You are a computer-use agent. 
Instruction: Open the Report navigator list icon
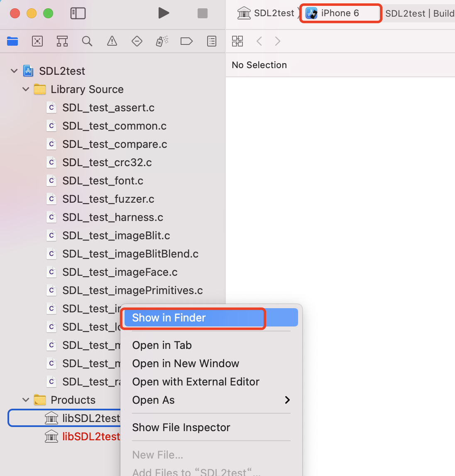pyautogui.click(x=211, y=41)
